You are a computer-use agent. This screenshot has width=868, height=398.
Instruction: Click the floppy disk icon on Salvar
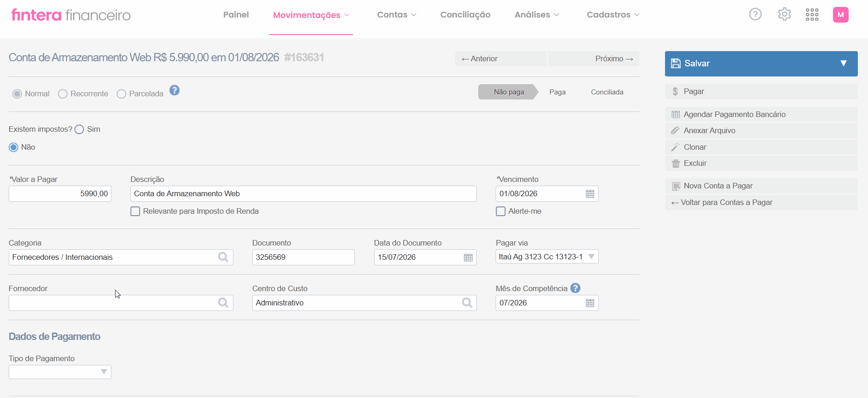point(676,64)
